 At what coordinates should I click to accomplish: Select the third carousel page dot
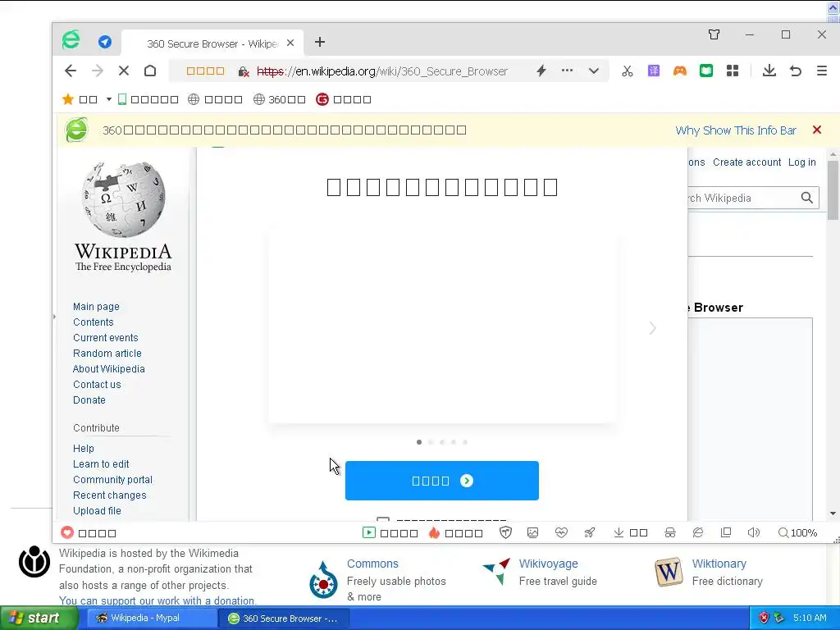click(442, 442)
